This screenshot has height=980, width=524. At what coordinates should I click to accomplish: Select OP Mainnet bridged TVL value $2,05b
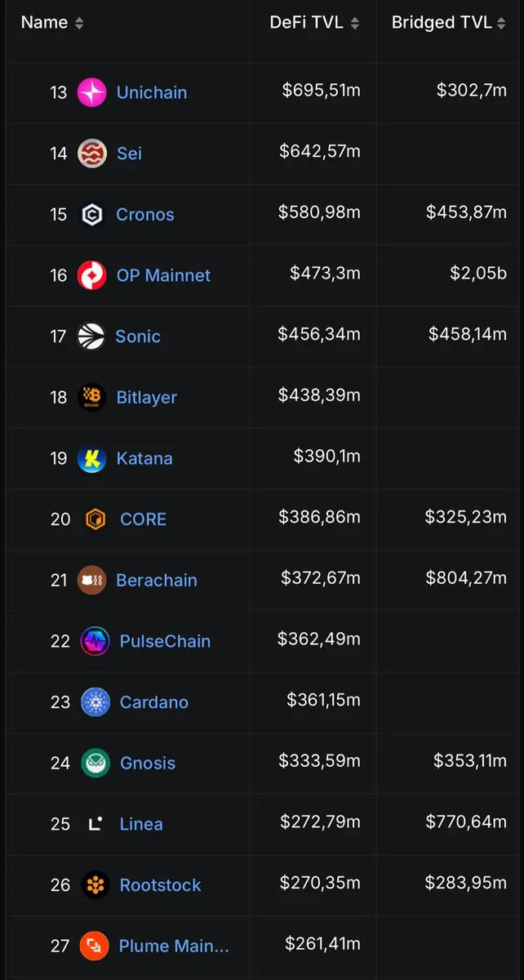pos(478,274)
